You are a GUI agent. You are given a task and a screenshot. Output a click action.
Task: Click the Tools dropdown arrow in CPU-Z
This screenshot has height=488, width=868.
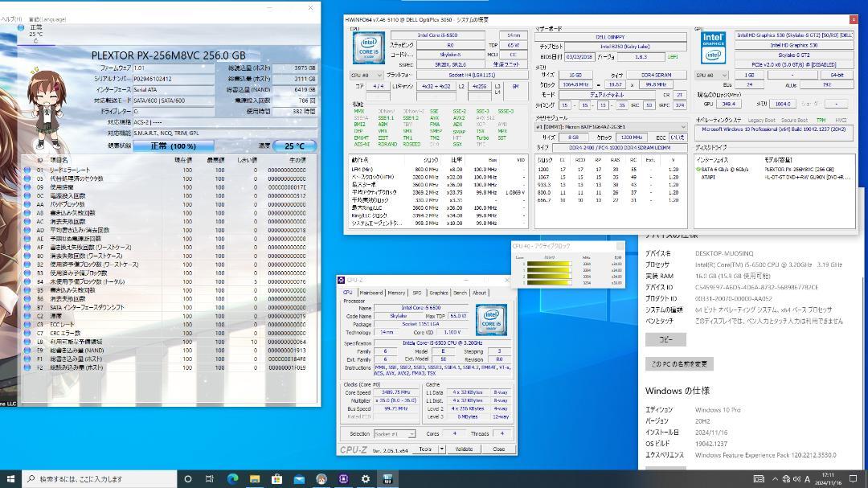pyautogui.click(x=442, y=449)
